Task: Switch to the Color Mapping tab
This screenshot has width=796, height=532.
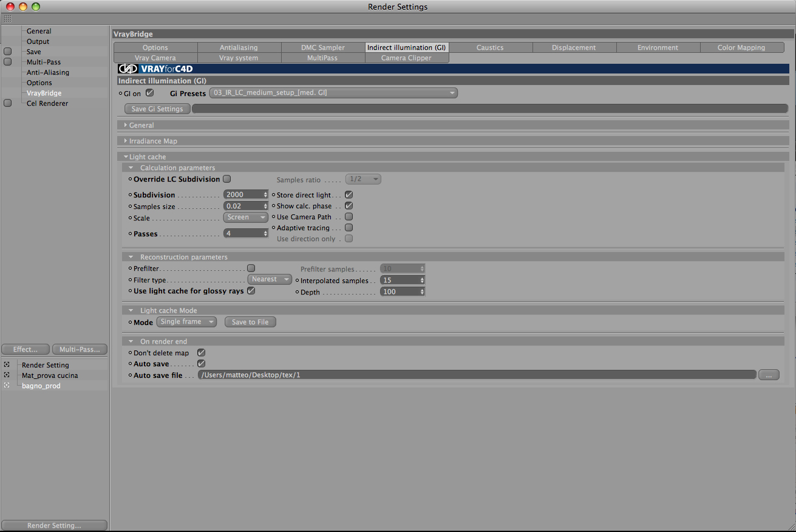Action: [x=741, y=47]
